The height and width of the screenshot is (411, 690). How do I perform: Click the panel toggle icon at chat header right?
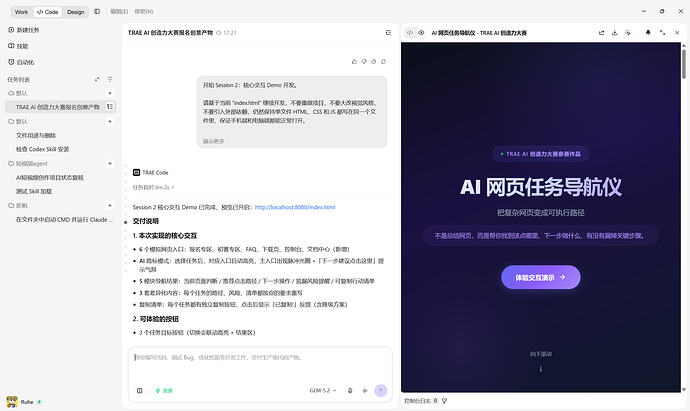[388, 33]
